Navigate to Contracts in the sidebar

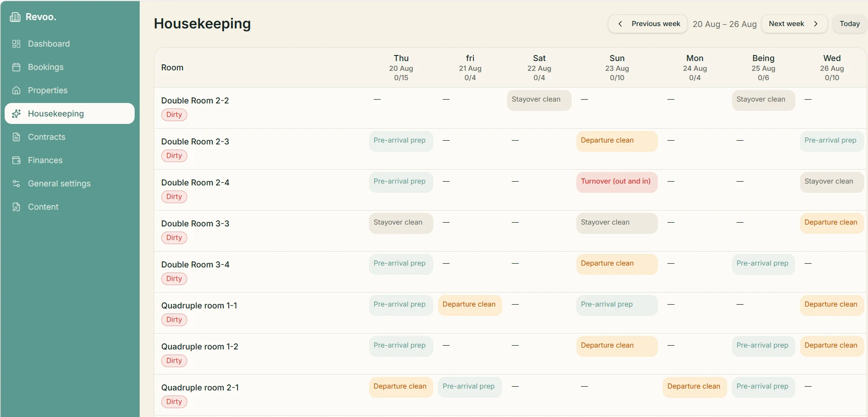point(70,137)
